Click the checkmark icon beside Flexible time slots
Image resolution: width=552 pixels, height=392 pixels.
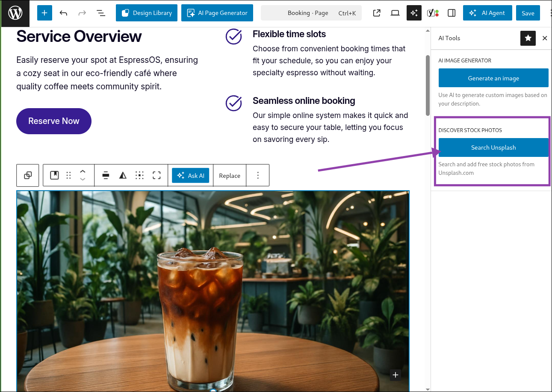tap(234, 36)
